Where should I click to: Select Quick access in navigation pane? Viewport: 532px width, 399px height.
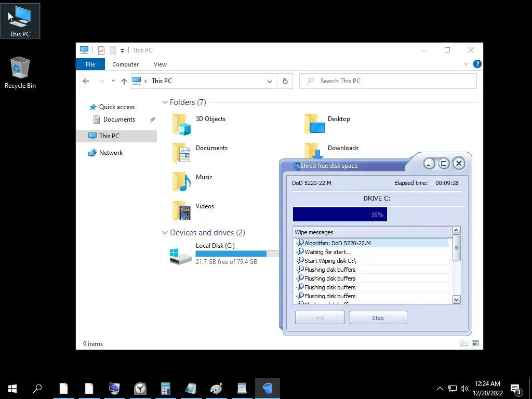[x=117, y=107]
